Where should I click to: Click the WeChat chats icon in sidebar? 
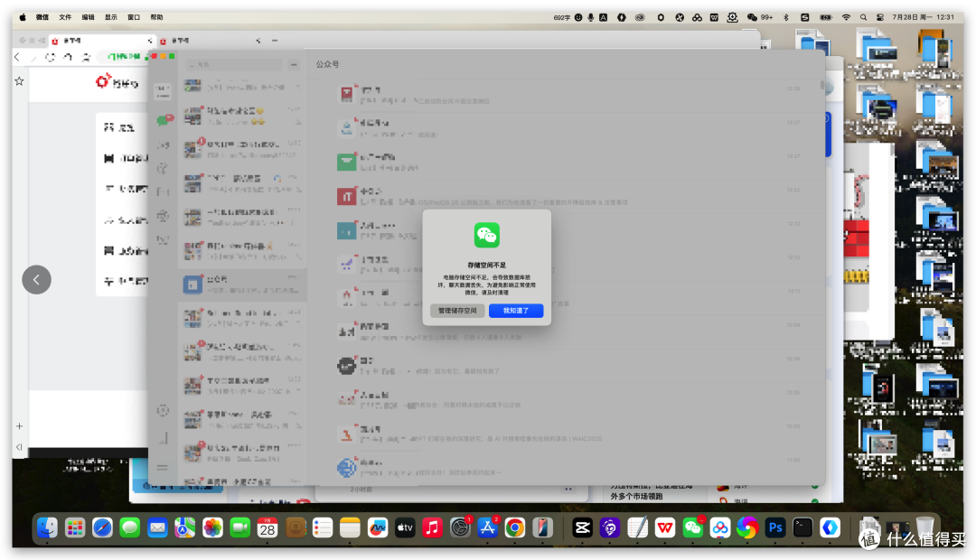(x=164, y=119)
